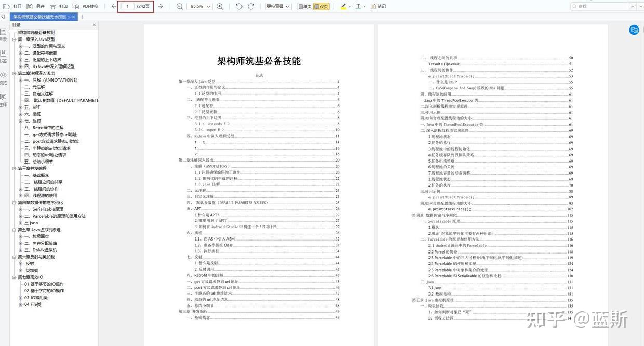Select the yellow highlighter tool
The width and height of the screenshot is (644, 346).
[x=343, y=6]
